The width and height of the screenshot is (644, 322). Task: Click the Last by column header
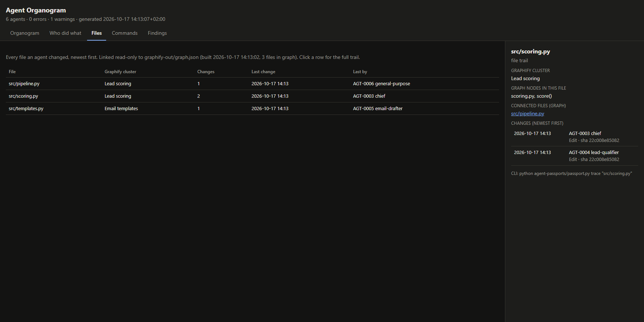[360, 72]
